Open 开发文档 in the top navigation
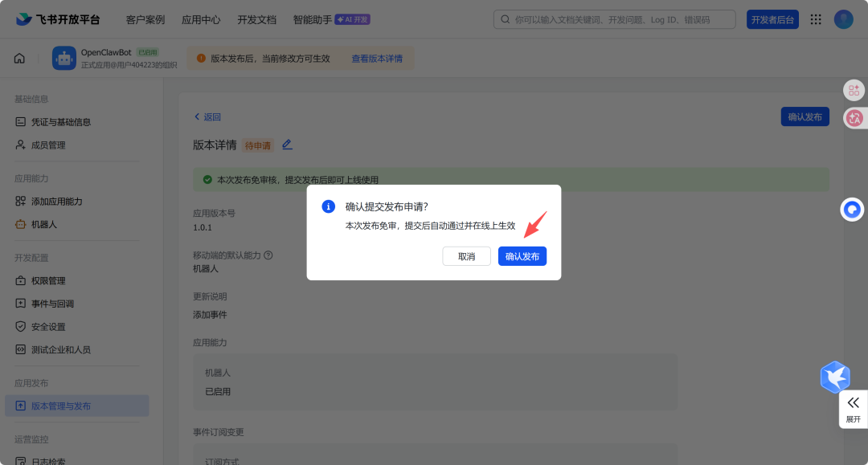 [256, 18]
